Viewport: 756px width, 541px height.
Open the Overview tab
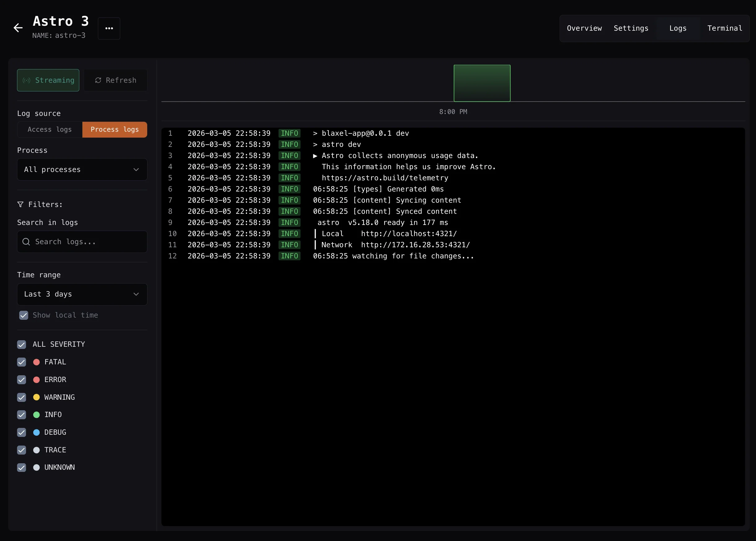584,28
